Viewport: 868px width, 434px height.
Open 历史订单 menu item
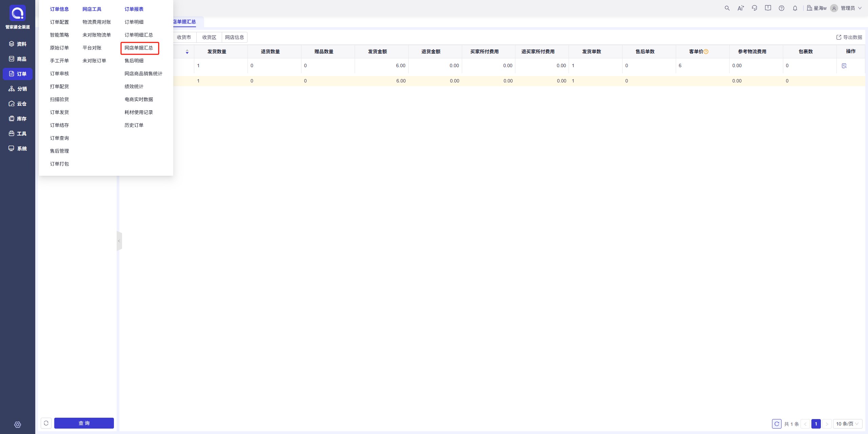(134, 125)
